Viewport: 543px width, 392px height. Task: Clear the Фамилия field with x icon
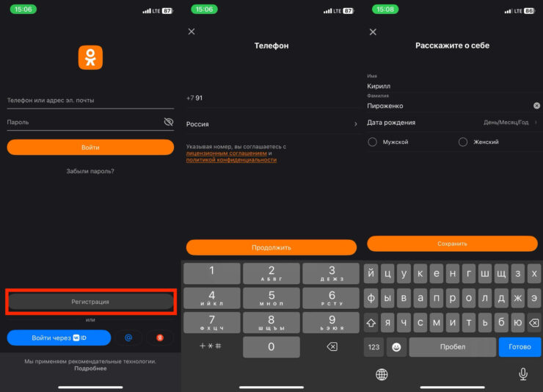point(536,106)
